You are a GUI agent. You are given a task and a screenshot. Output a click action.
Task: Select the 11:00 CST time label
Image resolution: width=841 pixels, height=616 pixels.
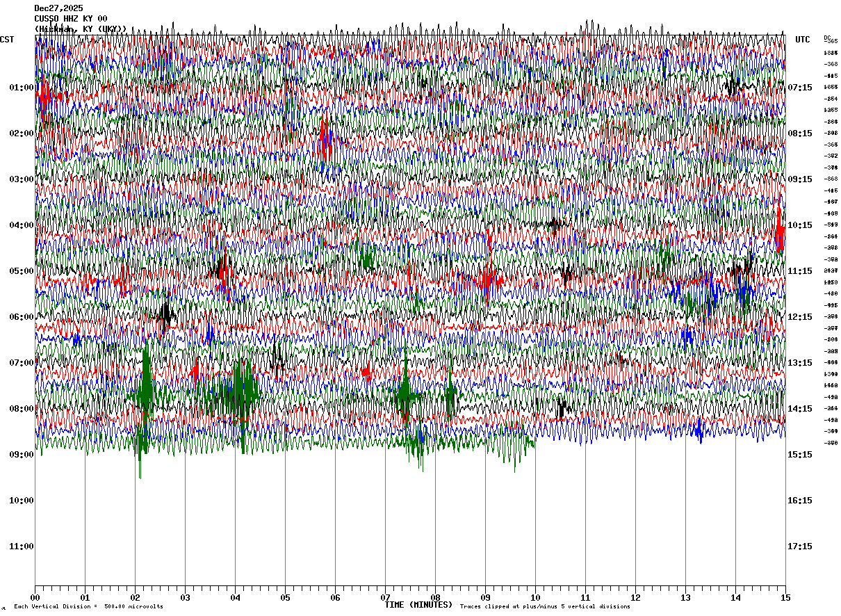pos(22,546)
